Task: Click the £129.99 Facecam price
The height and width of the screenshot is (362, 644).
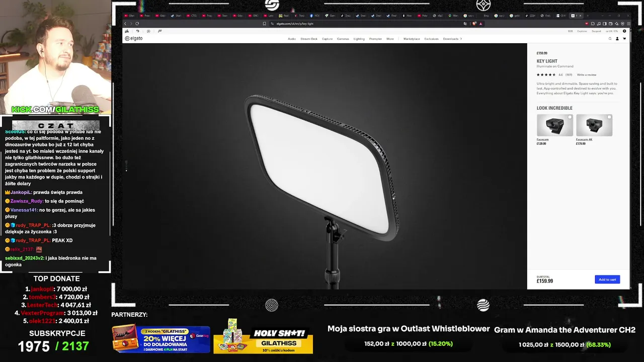Action: point(541,144)
